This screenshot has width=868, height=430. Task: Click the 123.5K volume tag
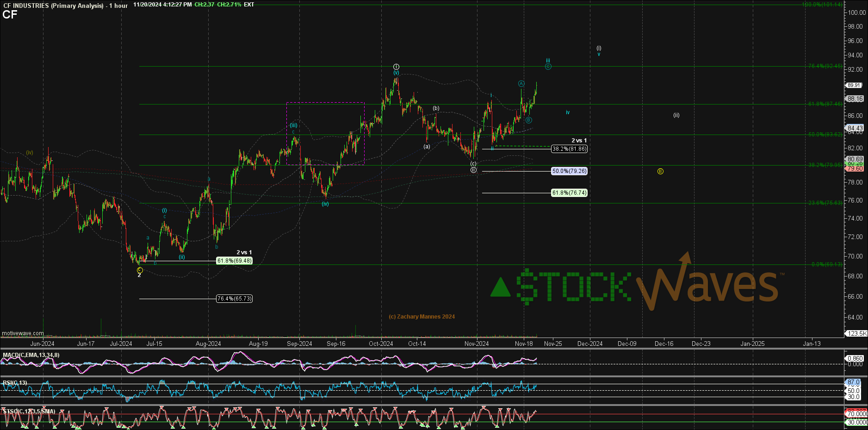point(857,333)
